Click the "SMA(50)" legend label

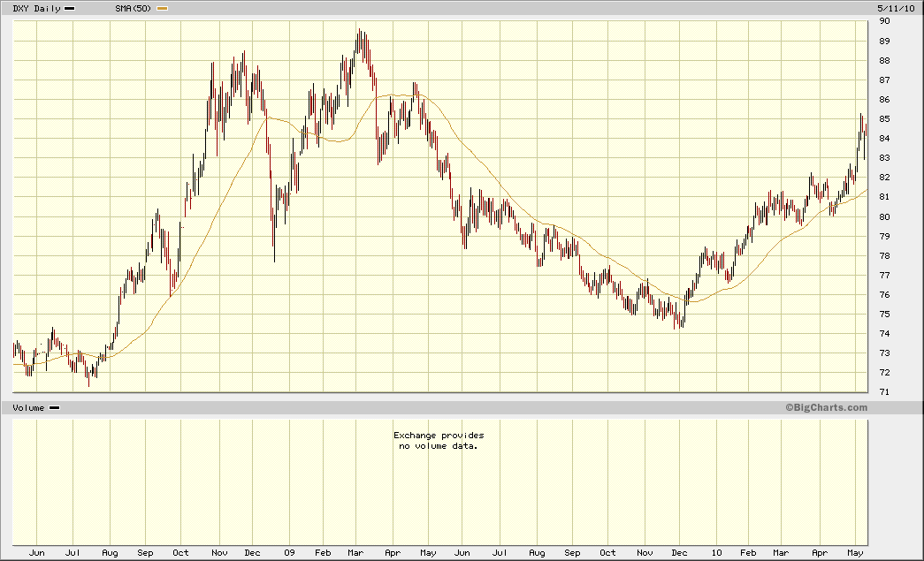[x=134, y=8]
